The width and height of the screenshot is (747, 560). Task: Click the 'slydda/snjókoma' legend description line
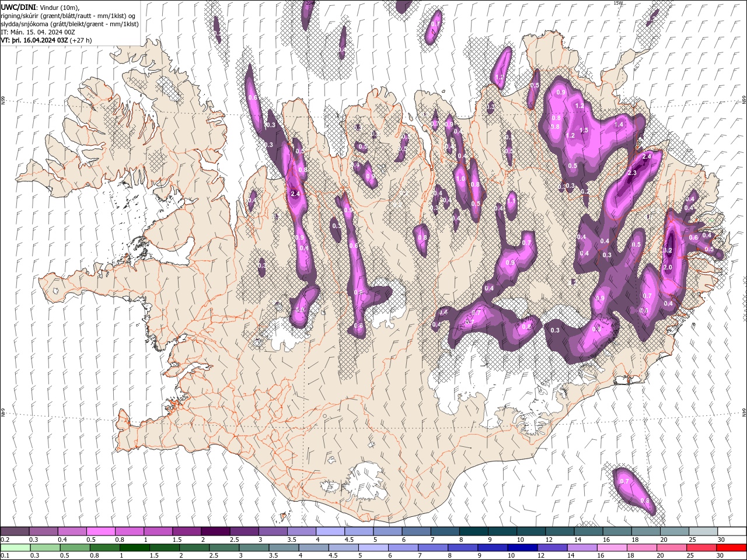click(69, 24)
